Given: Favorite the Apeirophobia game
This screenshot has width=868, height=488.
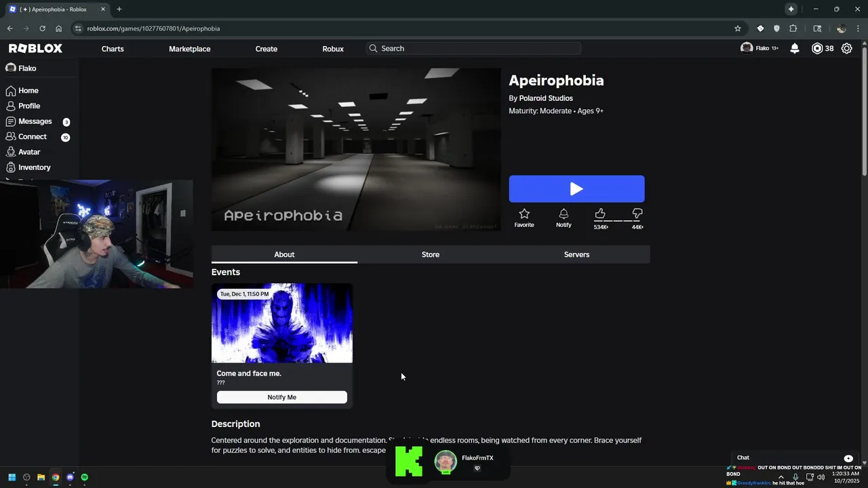Looking at the screenshot, I should (524, 218).
